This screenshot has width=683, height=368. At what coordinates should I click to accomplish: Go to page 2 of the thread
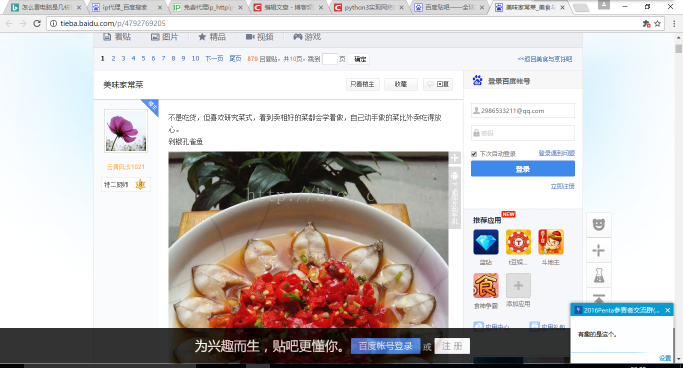pyautogui.click(x=113, y=58)
